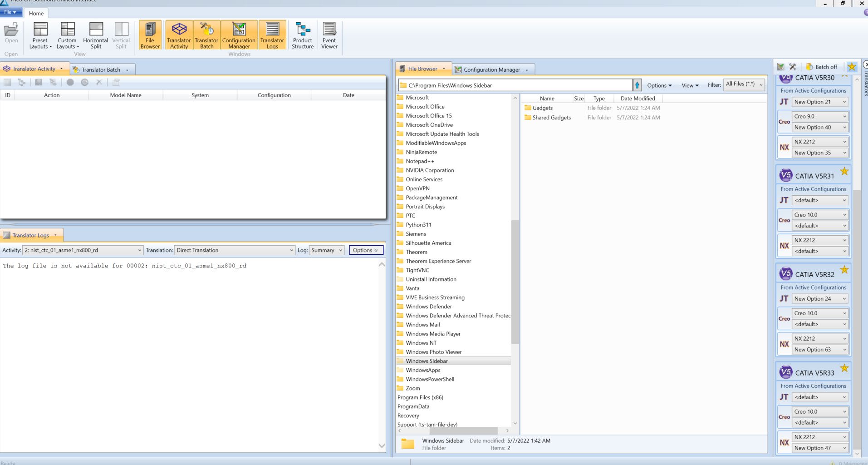Click the structure tree icon in activity toolbar
The image size is (868, 465).
click(x=21, y=82)
